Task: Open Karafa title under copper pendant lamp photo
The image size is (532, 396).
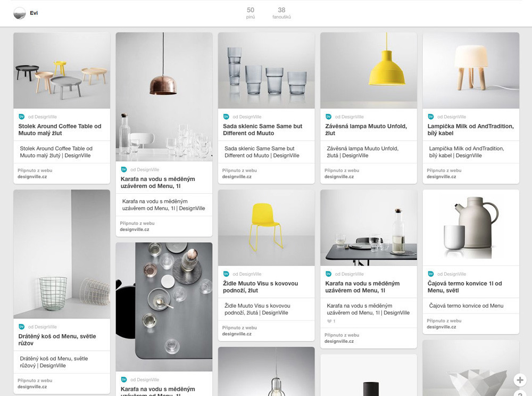Action: 158,183
